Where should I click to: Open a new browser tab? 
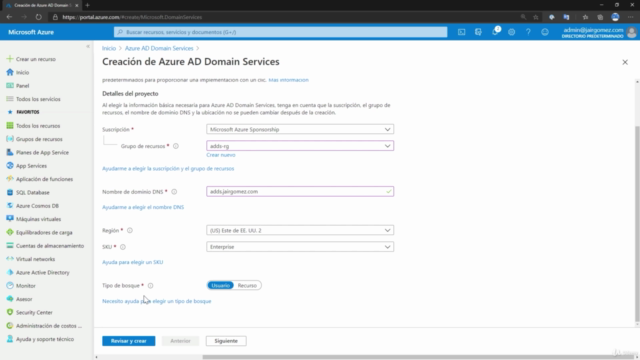coord(87,5)
